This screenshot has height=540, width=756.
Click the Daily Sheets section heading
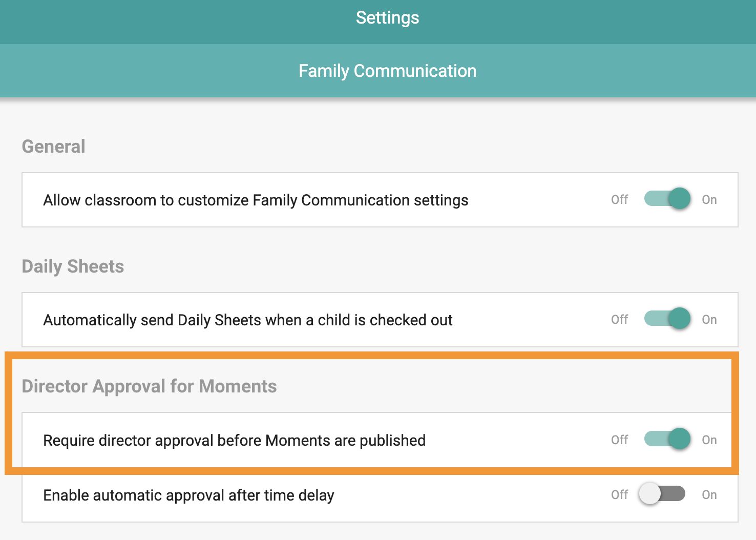point(73,266)
